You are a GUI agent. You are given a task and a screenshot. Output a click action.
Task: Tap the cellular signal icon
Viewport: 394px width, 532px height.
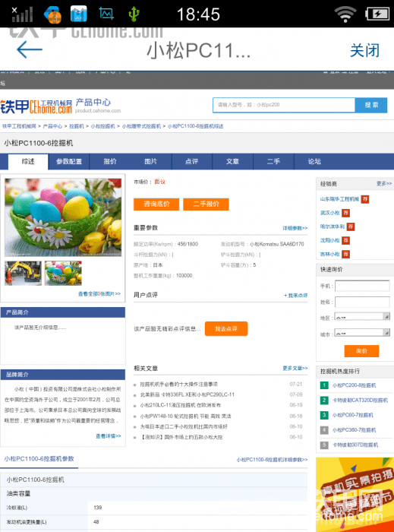click(22, 14)
